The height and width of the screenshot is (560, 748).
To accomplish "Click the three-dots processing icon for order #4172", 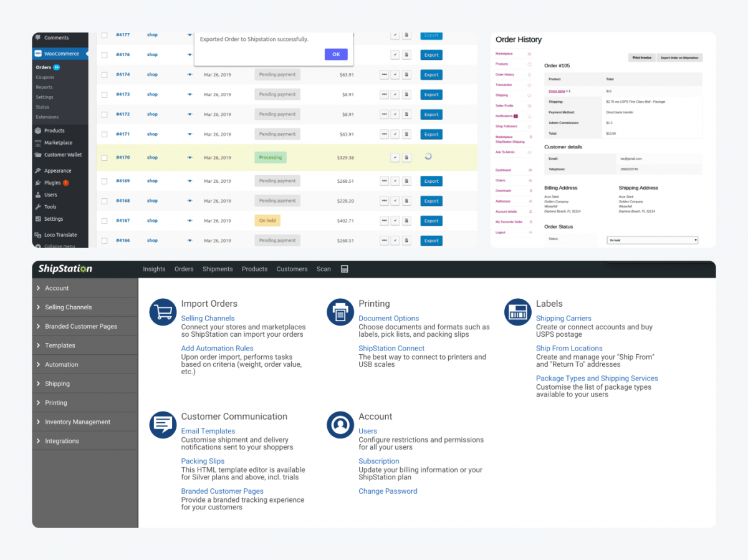I will (x=384, y=114).
